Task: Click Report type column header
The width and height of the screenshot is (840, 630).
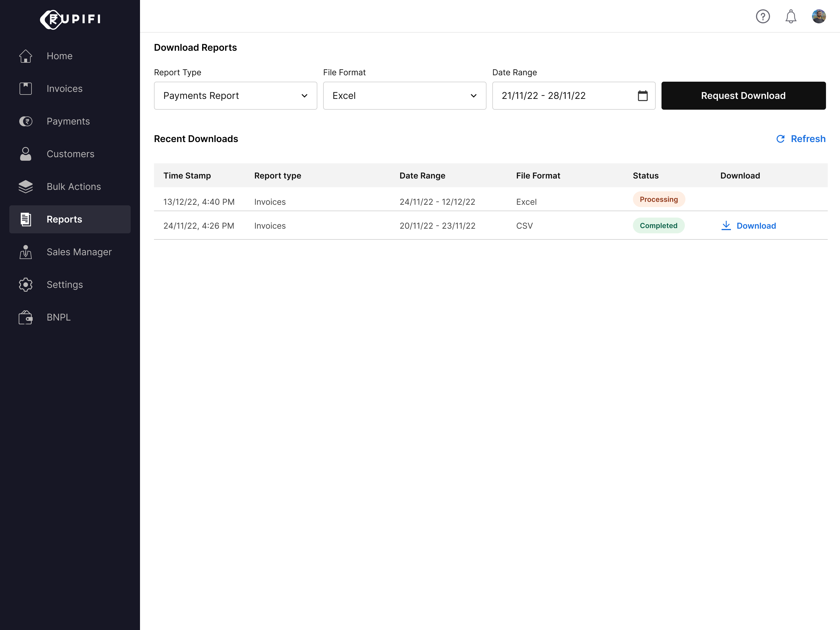Action: pos(278,176)
